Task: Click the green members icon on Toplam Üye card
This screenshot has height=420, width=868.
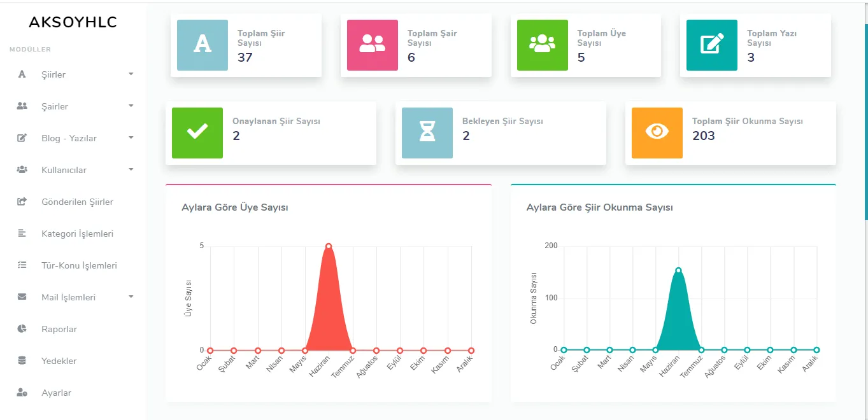Action: click(x=542, y=45)
